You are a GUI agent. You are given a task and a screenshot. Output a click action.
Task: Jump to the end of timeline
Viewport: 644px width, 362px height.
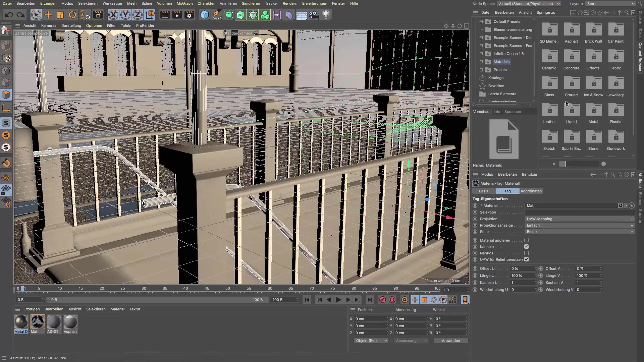click(x=370, y=300)
